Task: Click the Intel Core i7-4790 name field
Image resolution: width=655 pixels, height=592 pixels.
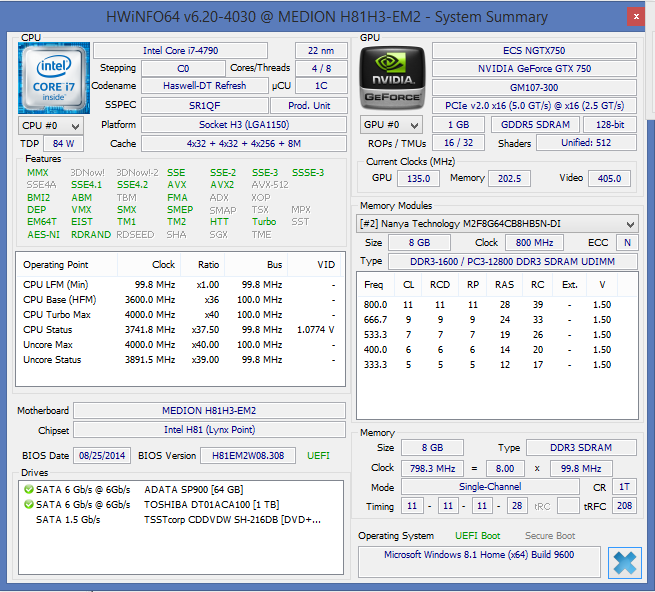Action: [x=180, y=51]
